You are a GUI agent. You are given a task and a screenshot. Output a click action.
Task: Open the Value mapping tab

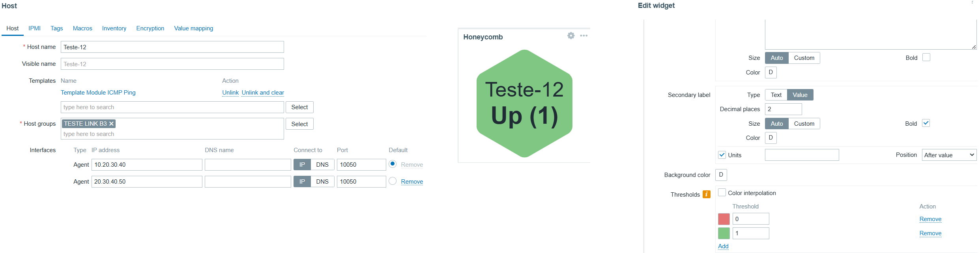(x=194, y=28)
